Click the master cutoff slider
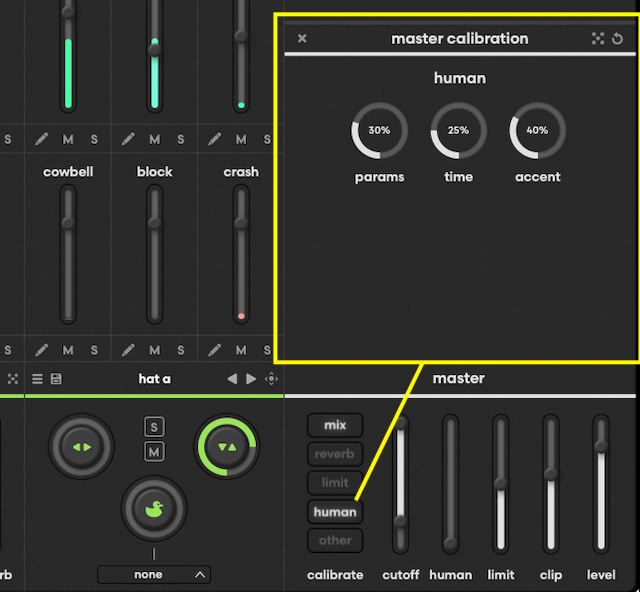This screenshot has height=592, width=640. [x=401, y=485]
